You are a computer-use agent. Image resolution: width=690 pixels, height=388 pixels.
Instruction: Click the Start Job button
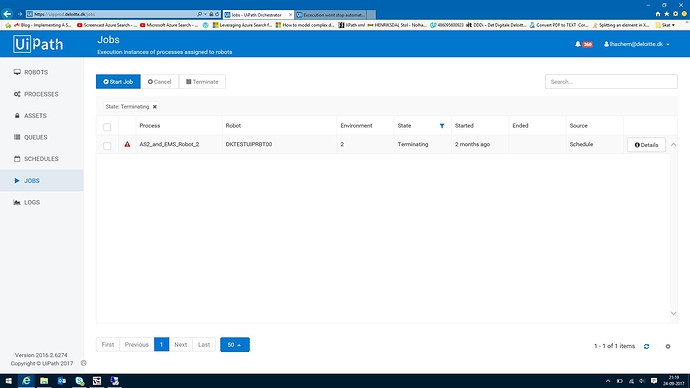(x=118, y=81)
